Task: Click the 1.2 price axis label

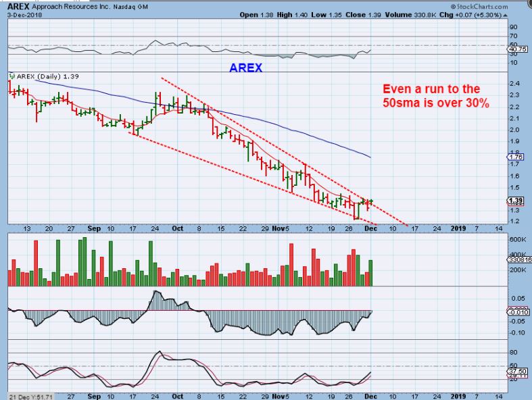Action: coord(514,221)
